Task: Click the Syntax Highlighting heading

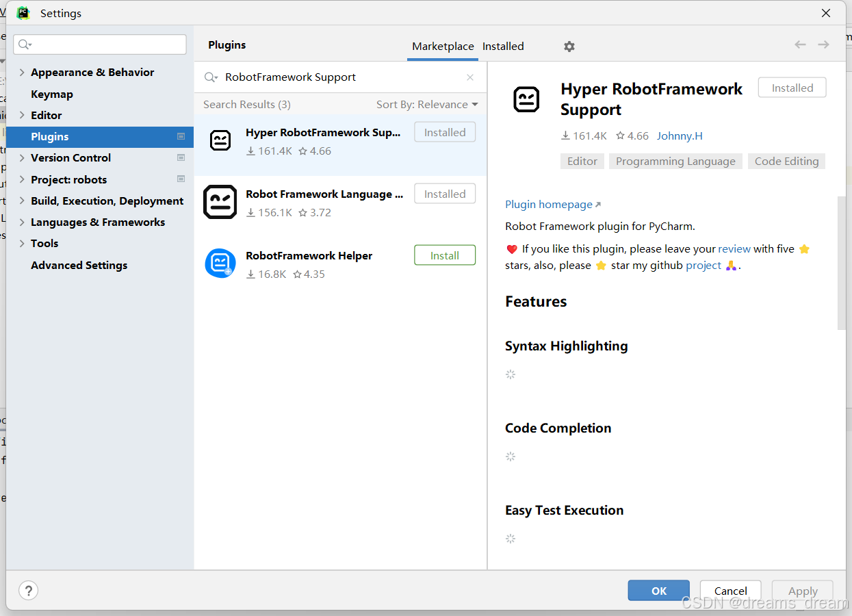Action: pos(567,346)
